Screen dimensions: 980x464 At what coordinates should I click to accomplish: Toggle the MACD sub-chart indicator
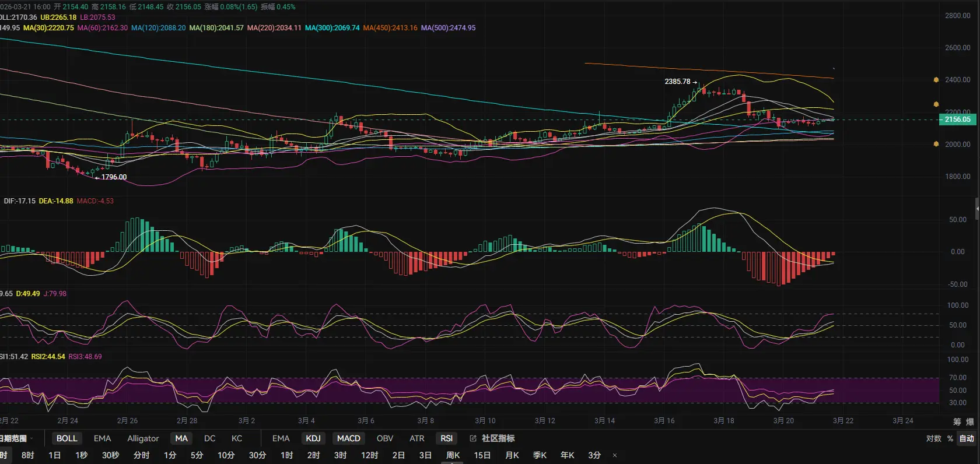[x=348, y=438]
